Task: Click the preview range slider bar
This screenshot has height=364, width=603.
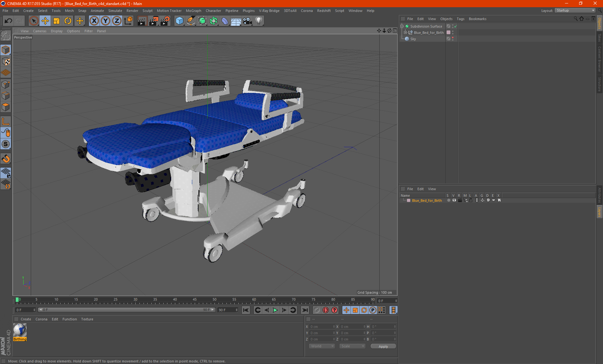Action: click(126, 310)
